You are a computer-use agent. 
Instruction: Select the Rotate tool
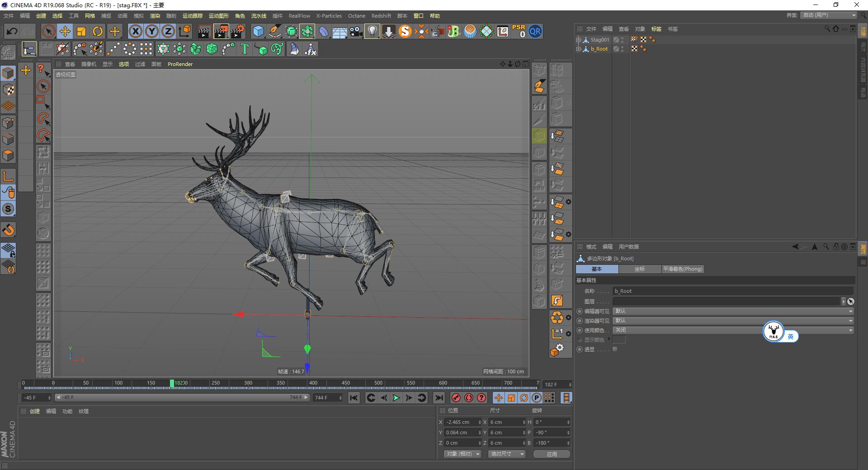[x=98, y=31]
